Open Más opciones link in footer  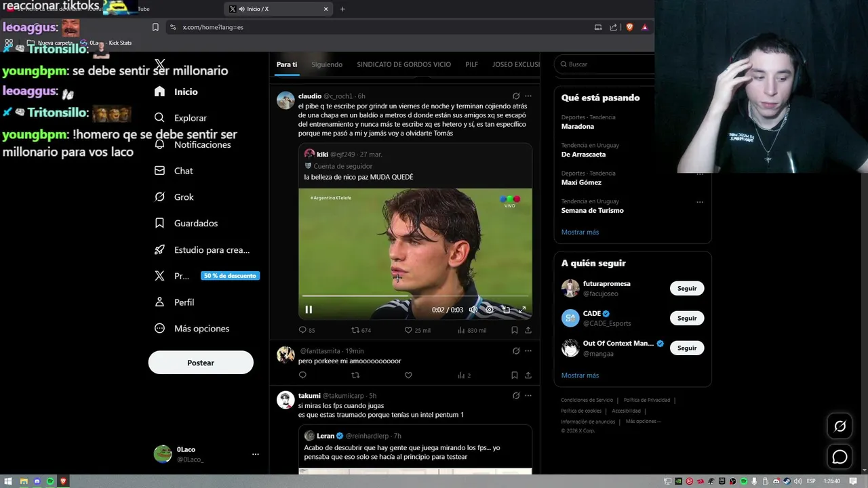click(643, 422)
